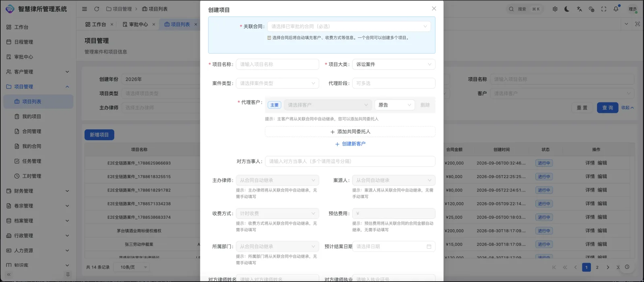Open the language translation icon
Image resolution: width=644 pixels, height=282 pixels.
[x=579, y=9]
